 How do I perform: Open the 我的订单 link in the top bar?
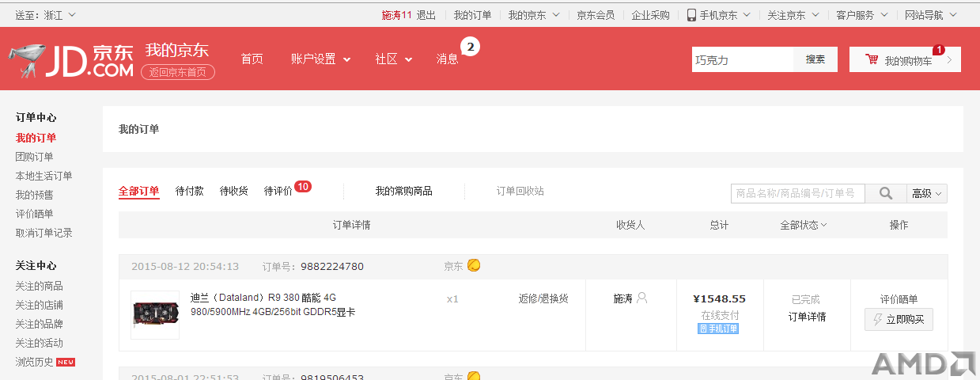tap(472, 15)
